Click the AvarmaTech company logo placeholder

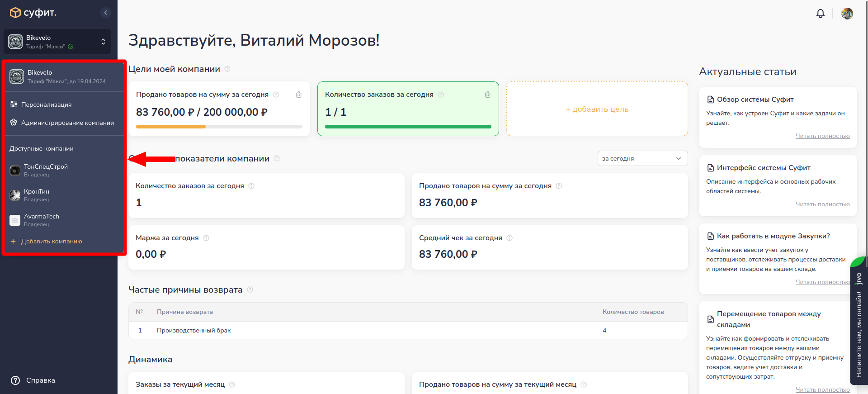click(15, 220)
